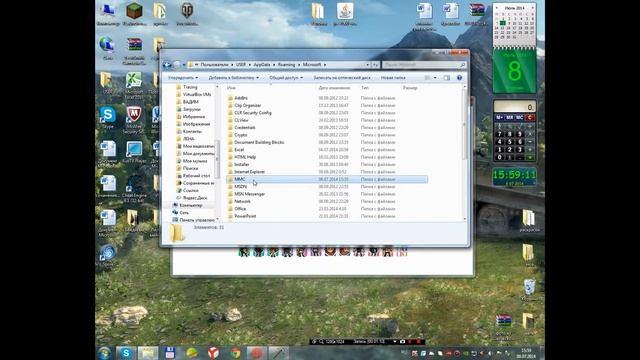Open the view options dropdown arrow
The image size is (640, 360).
tap(435, 78)
